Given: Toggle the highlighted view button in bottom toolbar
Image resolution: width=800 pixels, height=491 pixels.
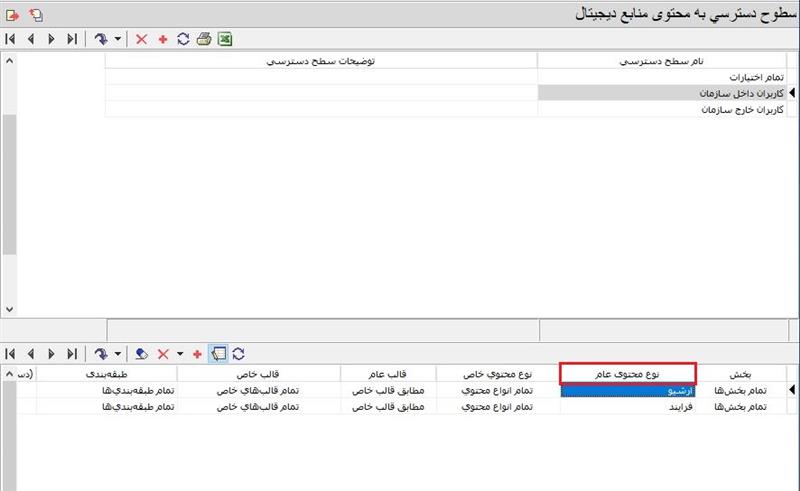Looking at the screenshot, I should click(218, 354).
